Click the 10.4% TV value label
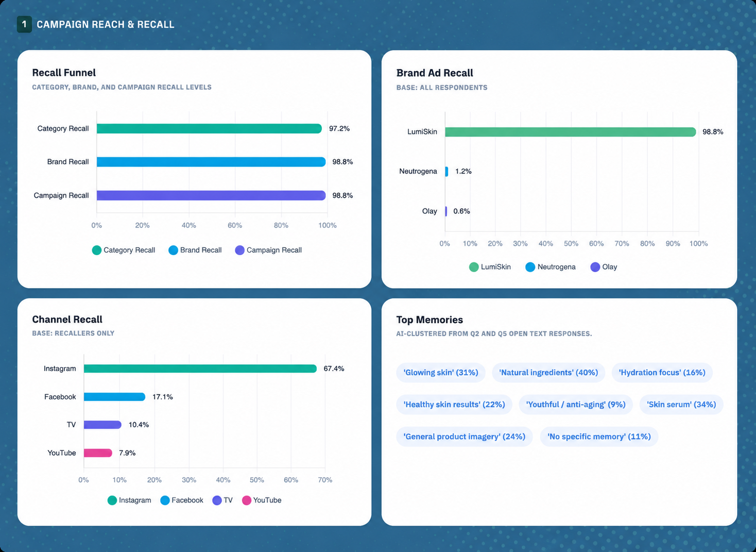 [139, 425]
